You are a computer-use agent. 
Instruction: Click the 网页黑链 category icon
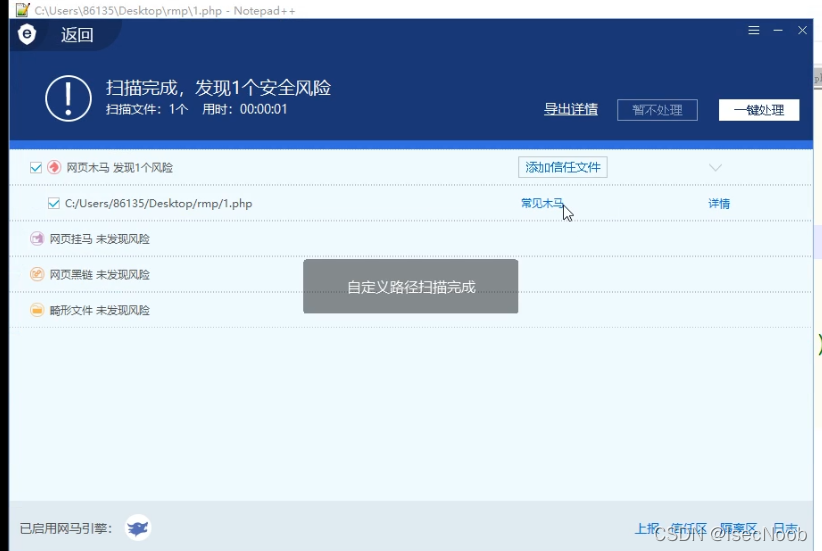tap(37, 274)
